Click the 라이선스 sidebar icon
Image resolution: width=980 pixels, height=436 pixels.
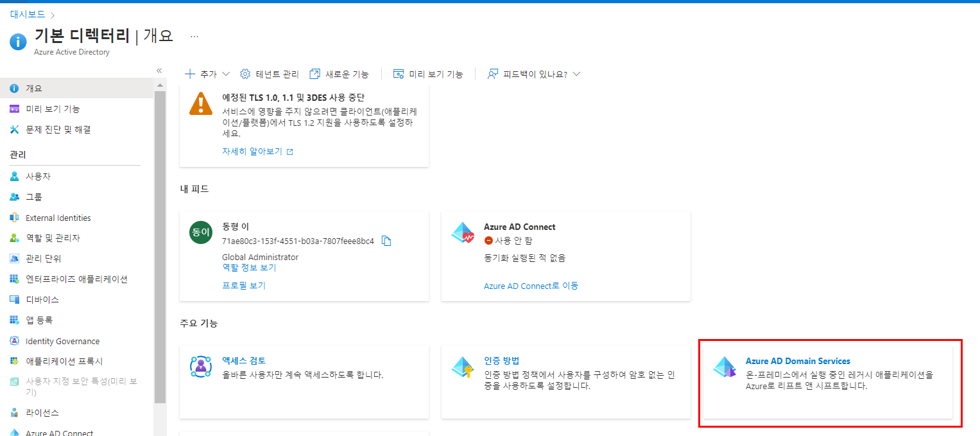tap(15, 412)
